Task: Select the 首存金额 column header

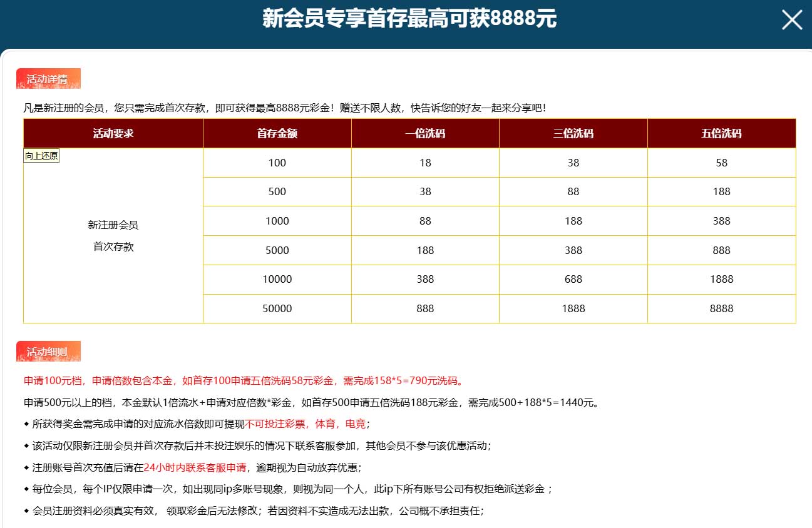Action: point(277,133)
